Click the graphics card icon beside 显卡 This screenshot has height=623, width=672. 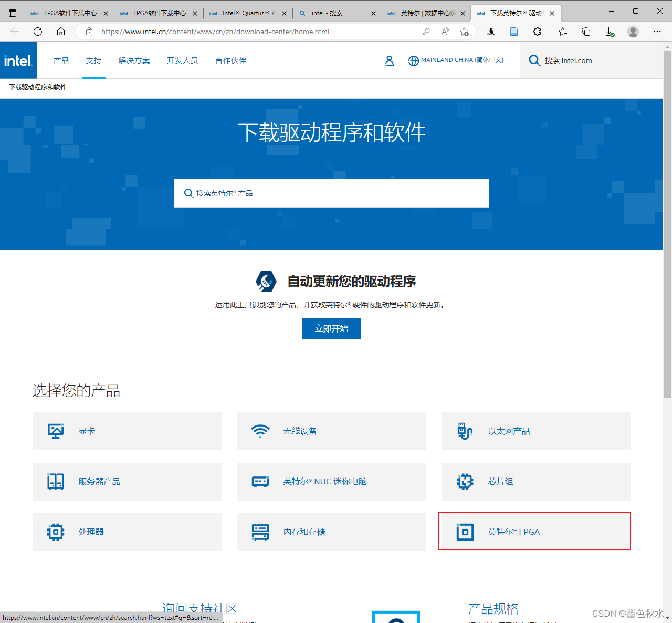tap(56, 431)
